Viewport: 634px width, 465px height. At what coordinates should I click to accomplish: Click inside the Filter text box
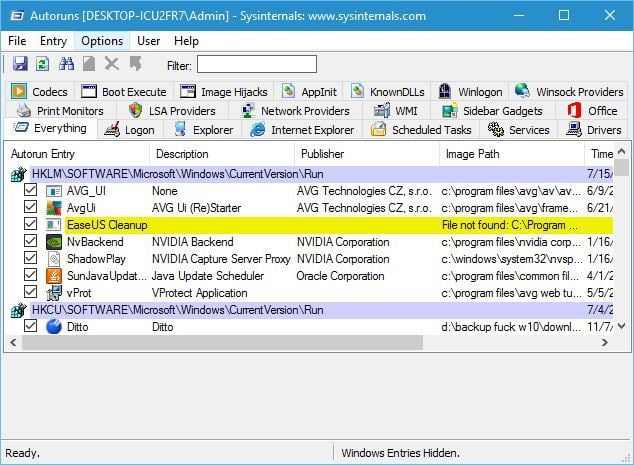click(257, 65)
